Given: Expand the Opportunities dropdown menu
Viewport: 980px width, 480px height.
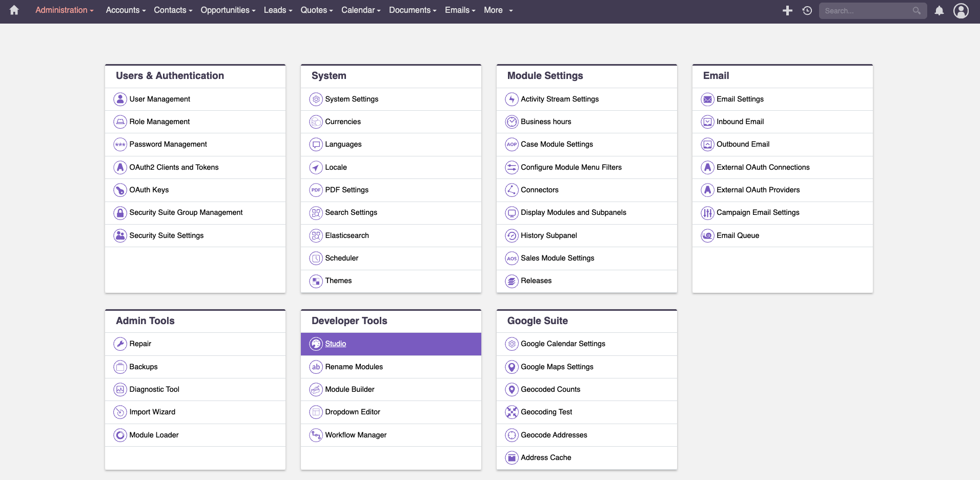Looking at the screenshot, I should pos(228,10).
